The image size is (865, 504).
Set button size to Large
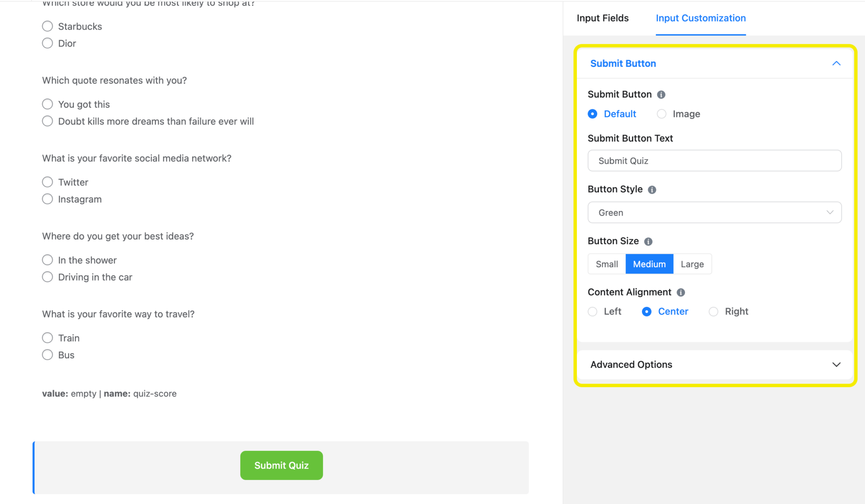point(692,264)
